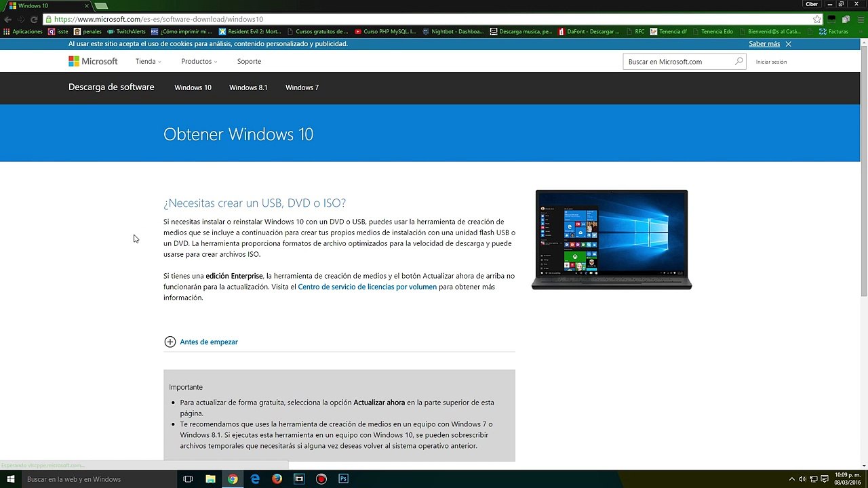This screenshot has width=868, height=488.
Task: Click the address bar URL
Action: [159, 20]
